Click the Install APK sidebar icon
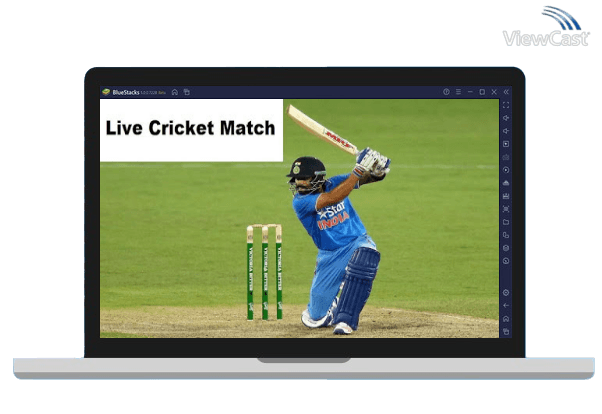The width and height of the screenshot is (602, 414). 506,183
